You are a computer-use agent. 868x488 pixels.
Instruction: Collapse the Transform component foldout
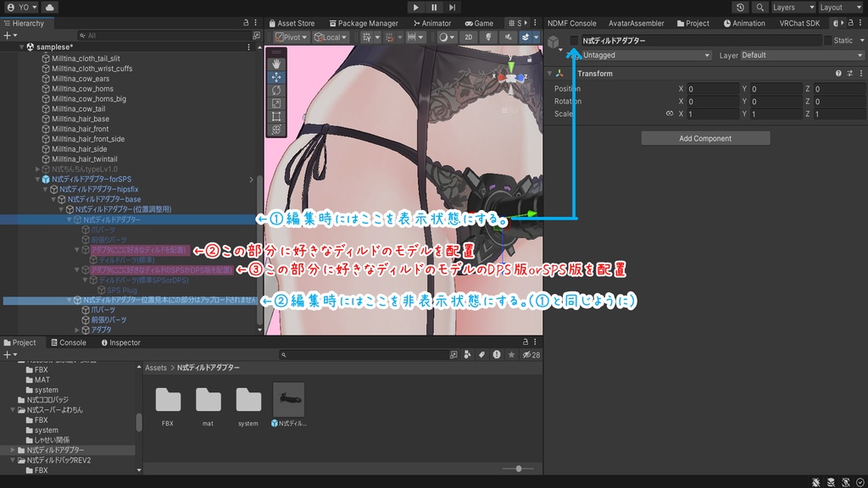pos(549,74)
